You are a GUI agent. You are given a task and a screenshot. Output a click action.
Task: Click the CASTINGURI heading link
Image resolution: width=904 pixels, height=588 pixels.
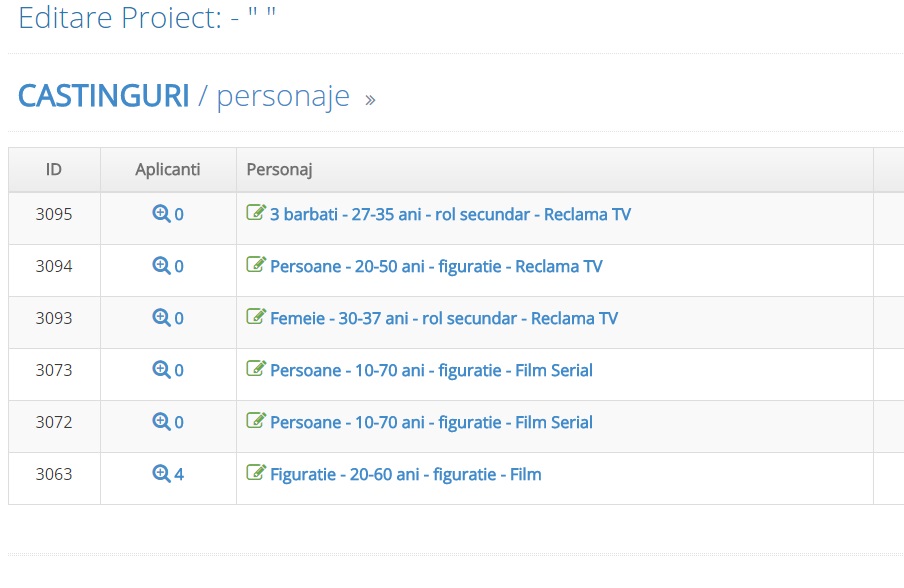pos(103,96)
